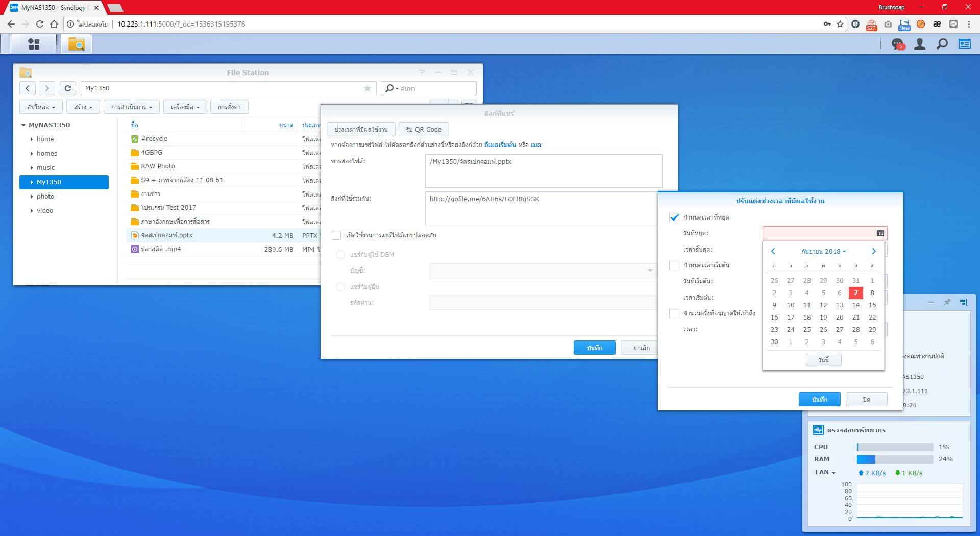Click the mp4 video file icon

(x=134, y=249)
